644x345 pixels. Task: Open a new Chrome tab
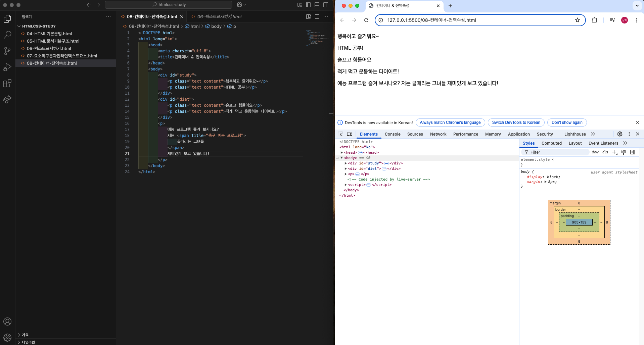450,6
